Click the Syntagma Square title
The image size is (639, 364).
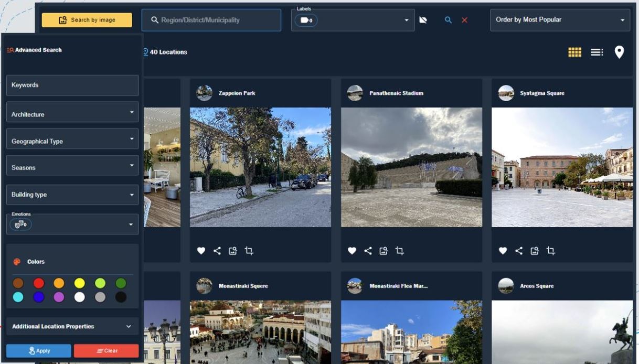point(542,93)
